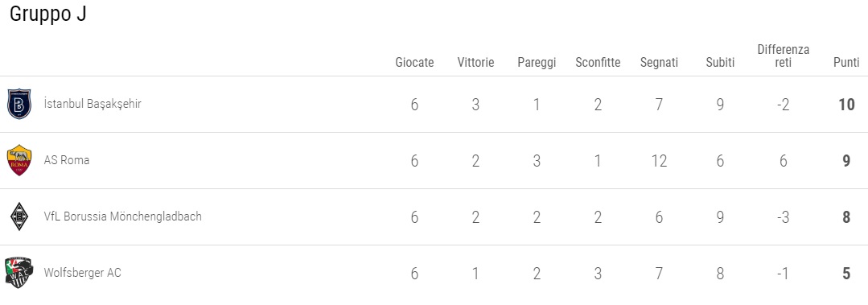Select the Subiti column header
The width and height of the screenshot is (868, 305).
click(720, 63)
